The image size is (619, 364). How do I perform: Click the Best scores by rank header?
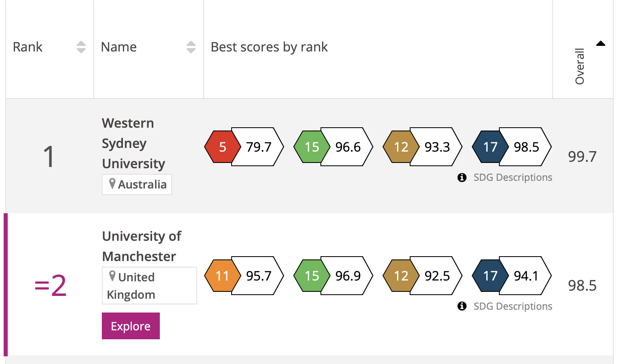tap(269, 47)
